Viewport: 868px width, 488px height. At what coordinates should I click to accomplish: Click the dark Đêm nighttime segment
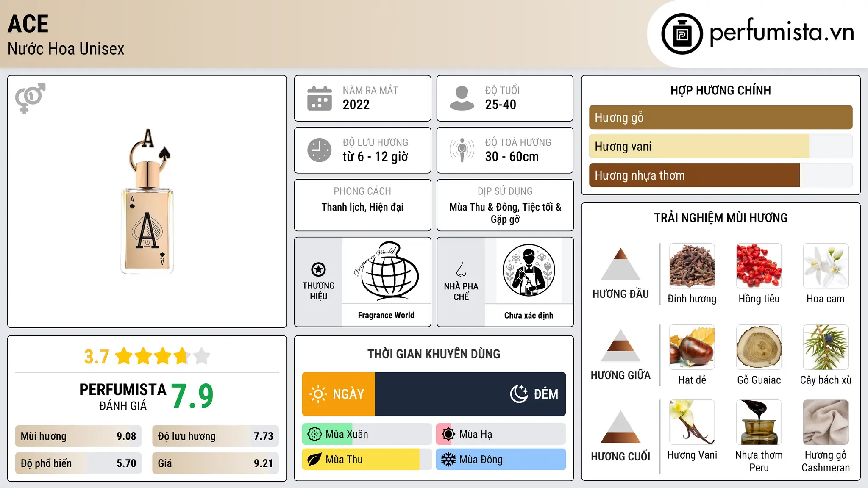(470, 394)
